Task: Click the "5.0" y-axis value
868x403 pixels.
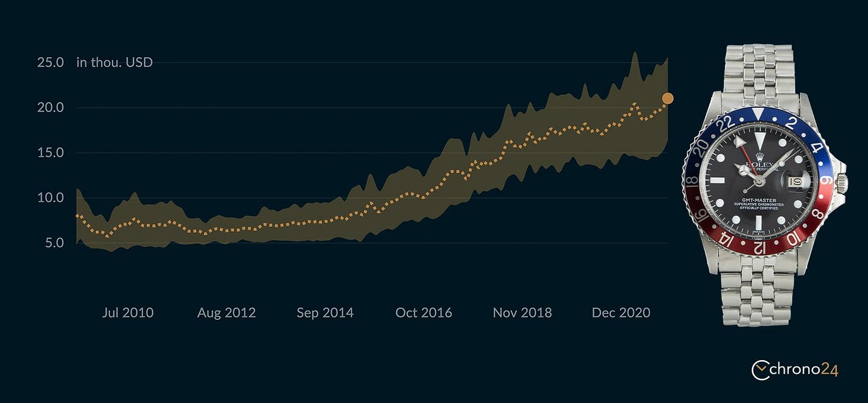Action: [x=54, y=243]
